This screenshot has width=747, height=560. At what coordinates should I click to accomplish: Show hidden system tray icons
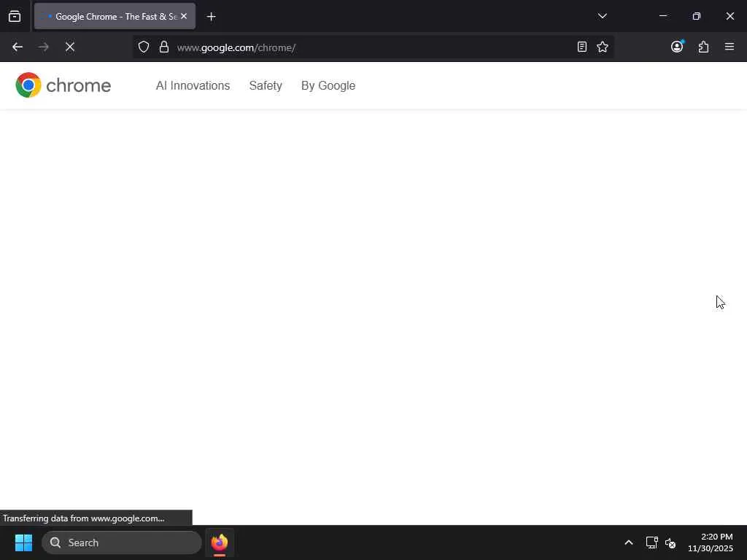click(629, 542)
